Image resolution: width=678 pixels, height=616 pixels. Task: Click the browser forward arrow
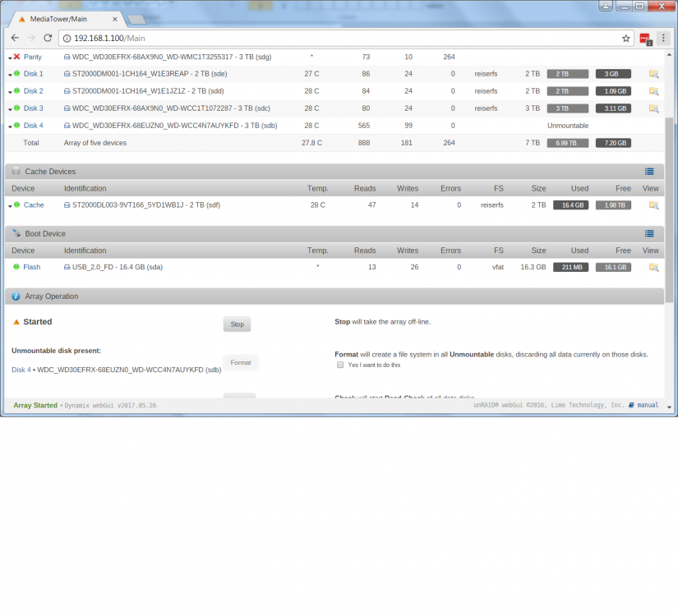point(31,38)
